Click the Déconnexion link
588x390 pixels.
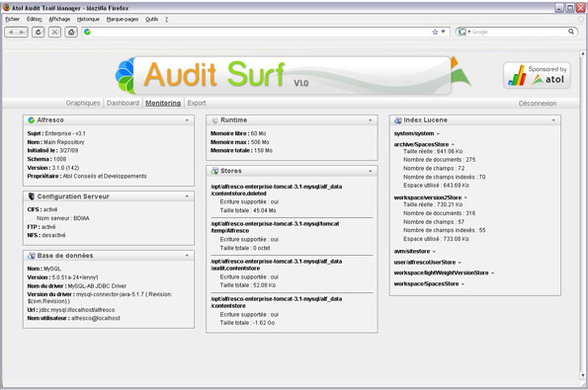538,104
